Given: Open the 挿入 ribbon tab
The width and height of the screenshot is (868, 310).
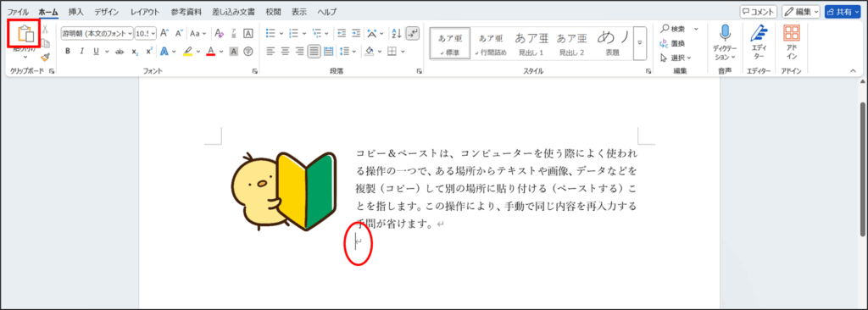Looking at the screenshot, I should [x=75, y=11].
